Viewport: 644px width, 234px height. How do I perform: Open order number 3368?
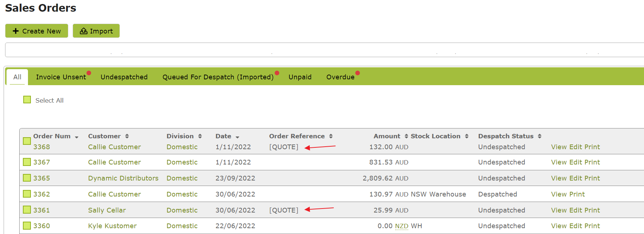coord(41,147)
